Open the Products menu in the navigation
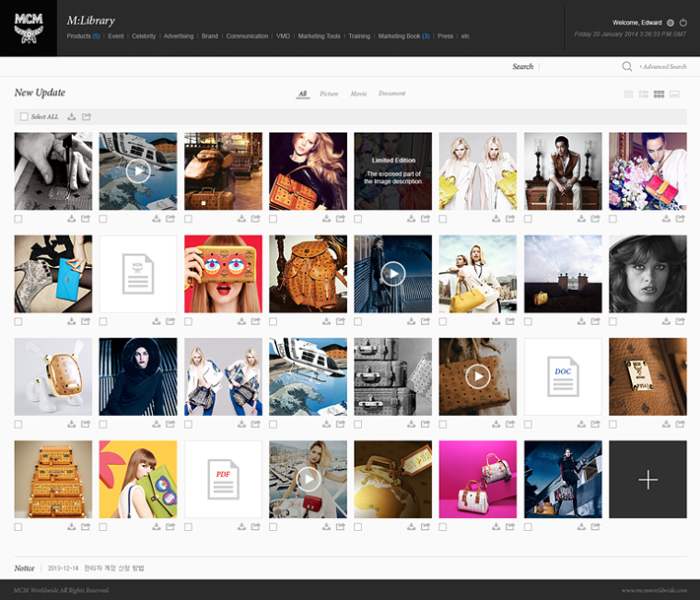The image size is (700, 600). point(80,36)
